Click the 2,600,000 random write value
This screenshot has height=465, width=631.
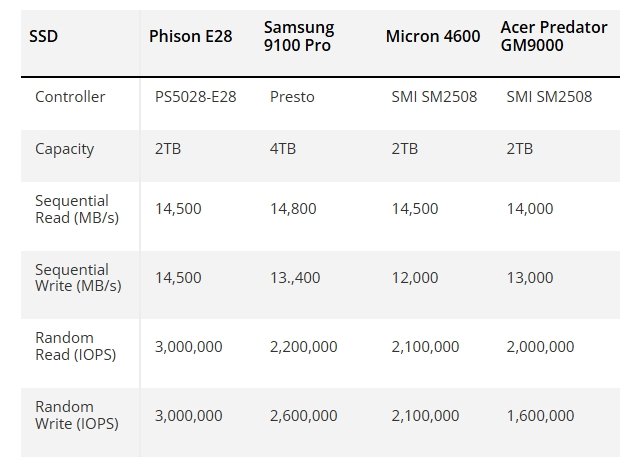tap(303, 415)
